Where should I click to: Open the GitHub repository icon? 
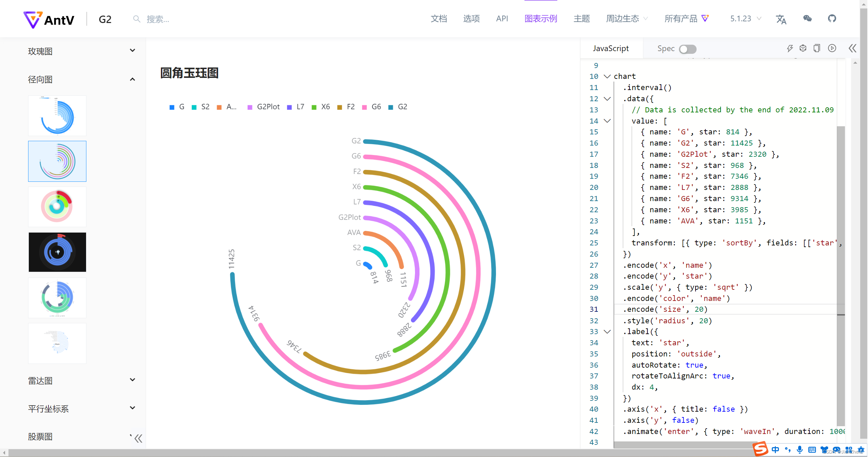click(x=832, y=19)
